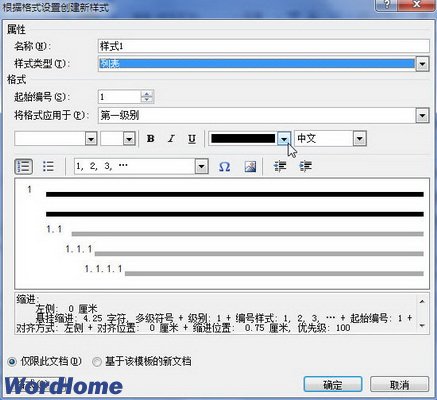
Task: Open the 样式类型 dropdown arrow
Action: pos(422,64)
